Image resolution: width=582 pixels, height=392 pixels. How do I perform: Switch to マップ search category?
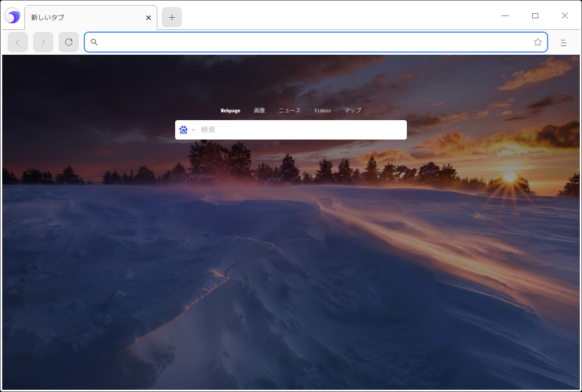[x=353, y=111]
